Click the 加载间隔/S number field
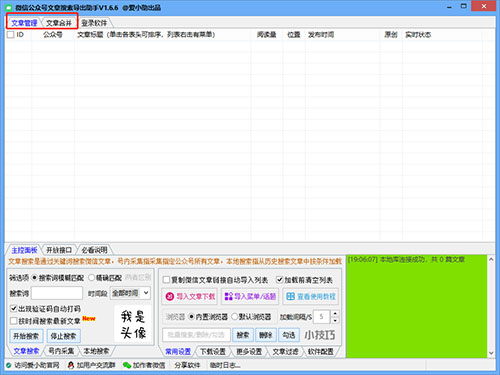 (322, 317)
